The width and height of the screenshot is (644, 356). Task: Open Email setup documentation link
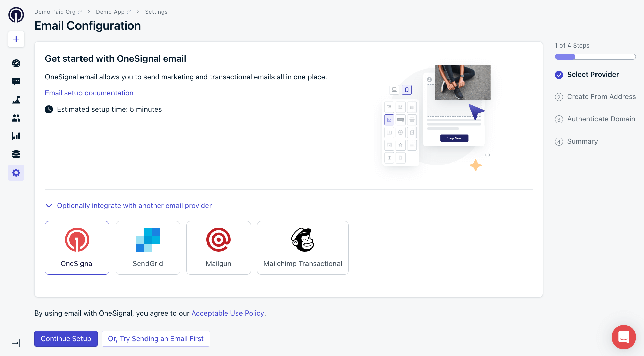pos(89,93)
